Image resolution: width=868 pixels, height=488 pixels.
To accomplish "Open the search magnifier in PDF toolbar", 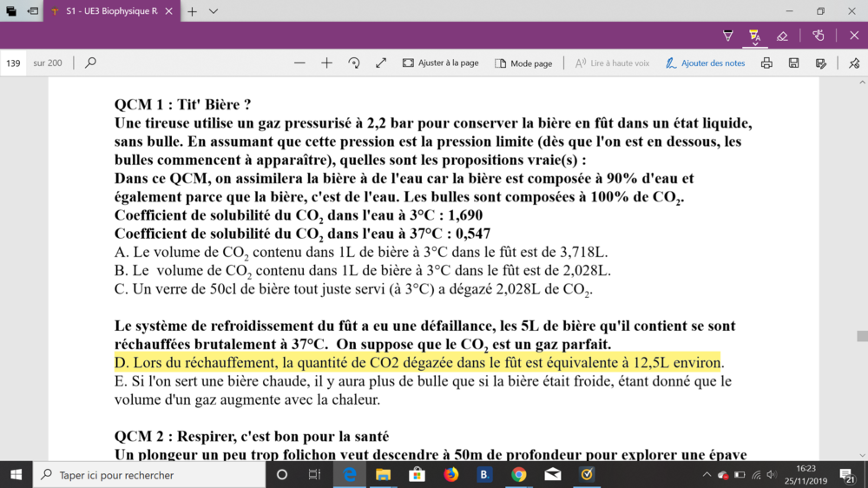I will [x=90, y=63].
